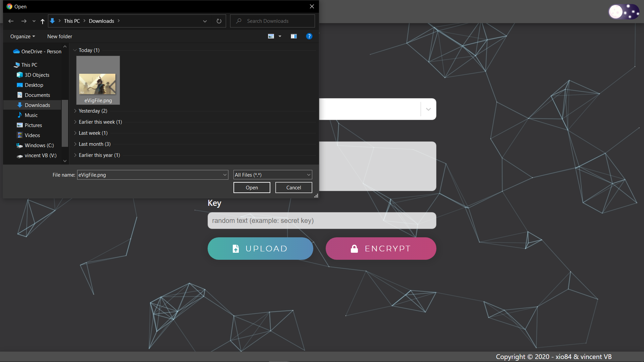Click the Help question mark icon

[309, 36]
